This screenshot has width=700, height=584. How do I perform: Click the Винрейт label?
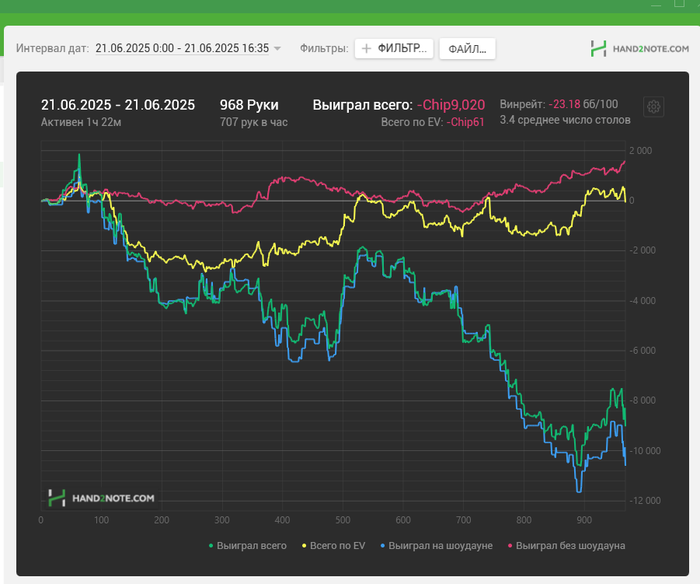click(522, 104)
